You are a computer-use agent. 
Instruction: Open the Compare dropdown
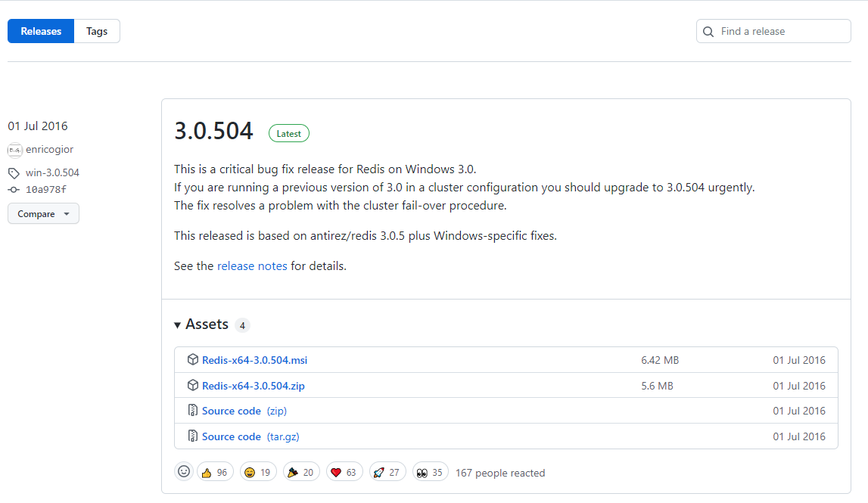(x=43, y=213)
